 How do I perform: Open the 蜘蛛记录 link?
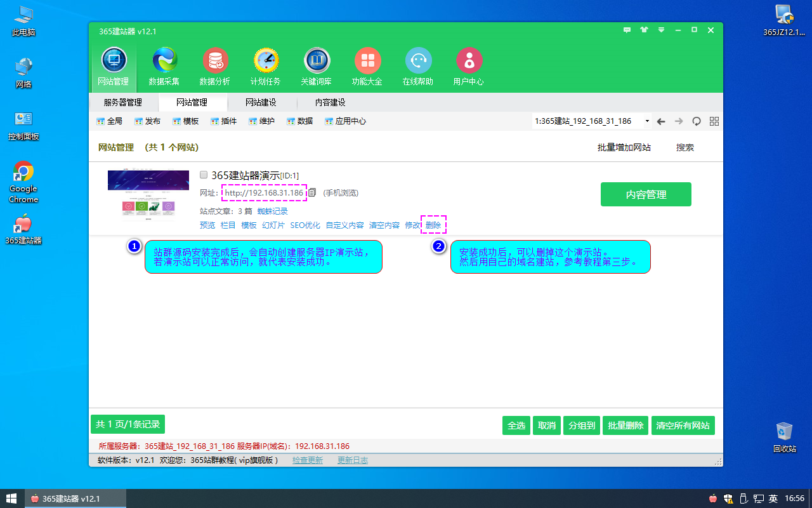tap(273, 211)
